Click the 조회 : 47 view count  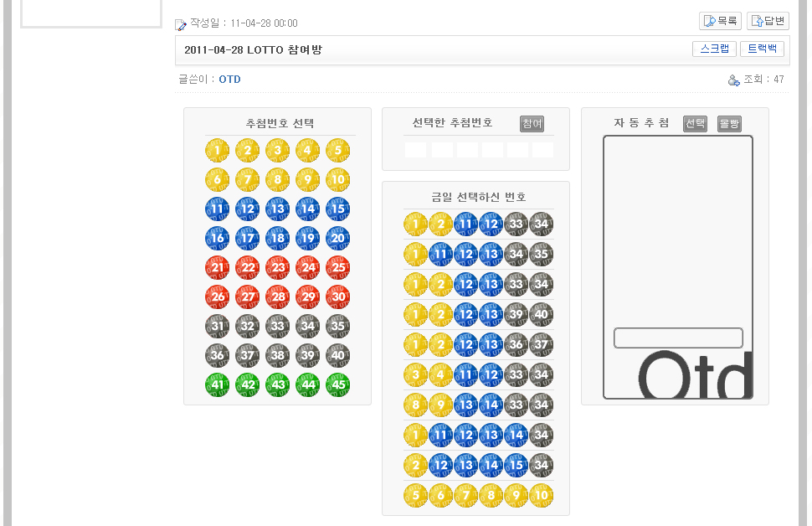(x=763, y=80)
